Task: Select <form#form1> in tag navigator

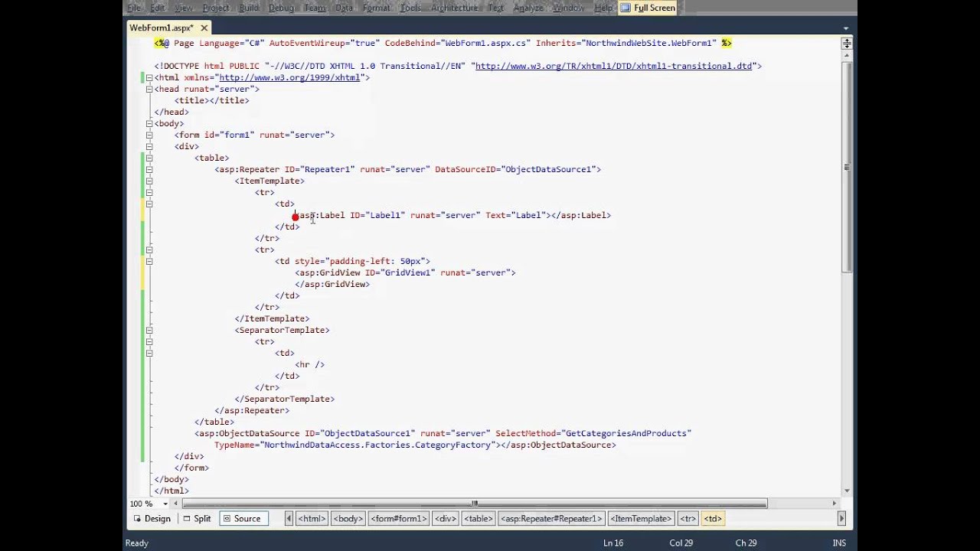Action: [x=398, y=518]
